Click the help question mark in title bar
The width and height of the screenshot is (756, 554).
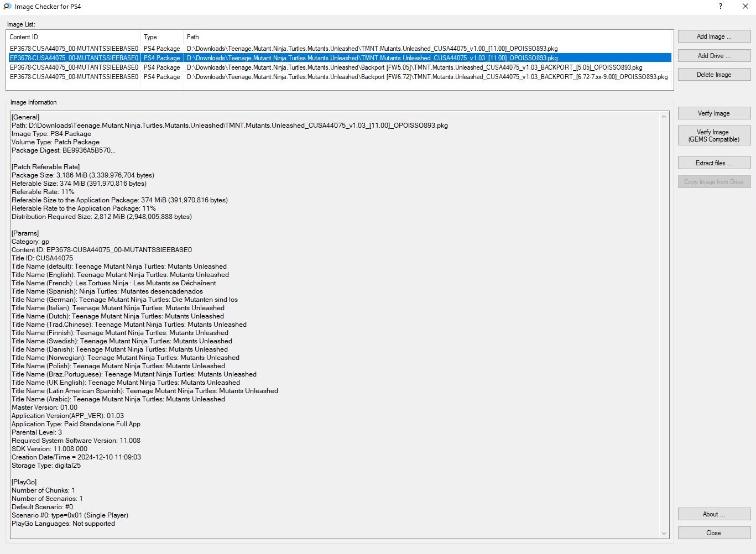pos(720,7)
